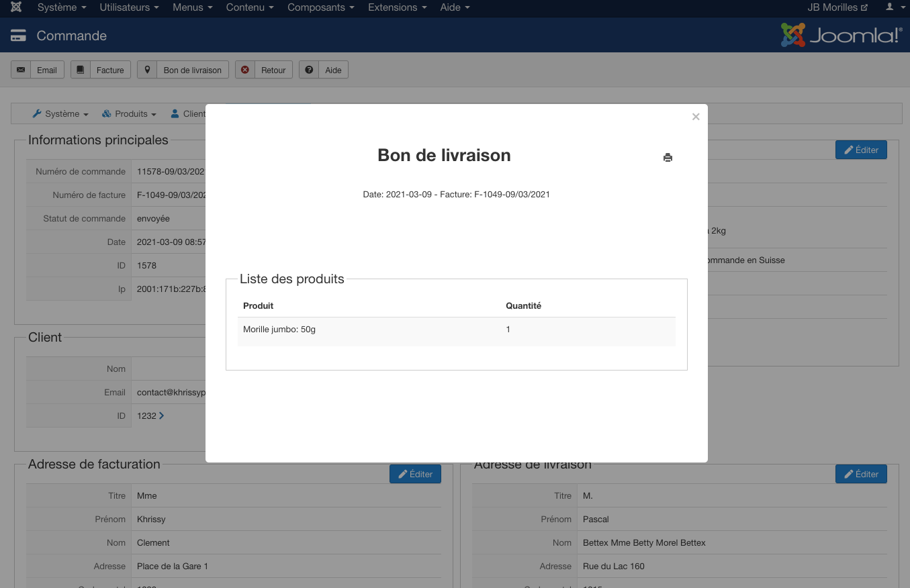910x588 pixels.
Task: Open the Menus dropdown menu
Action: 192,7
